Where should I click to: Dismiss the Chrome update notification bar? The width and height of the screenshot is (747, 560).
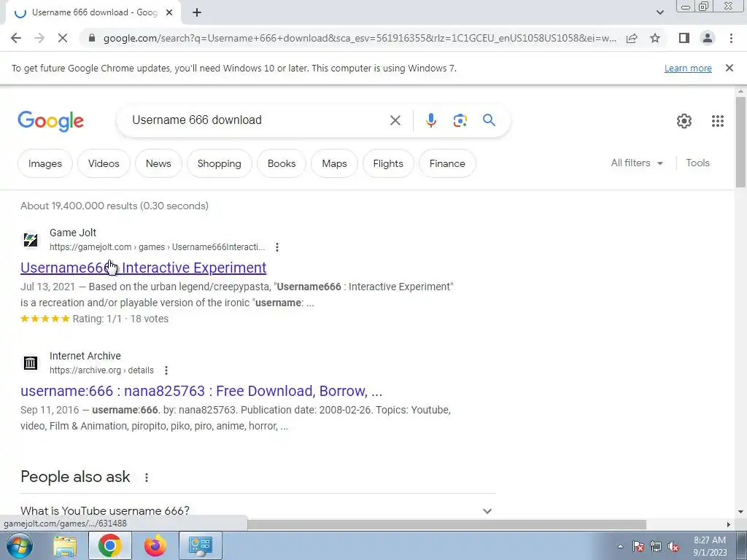pos(729,68)
